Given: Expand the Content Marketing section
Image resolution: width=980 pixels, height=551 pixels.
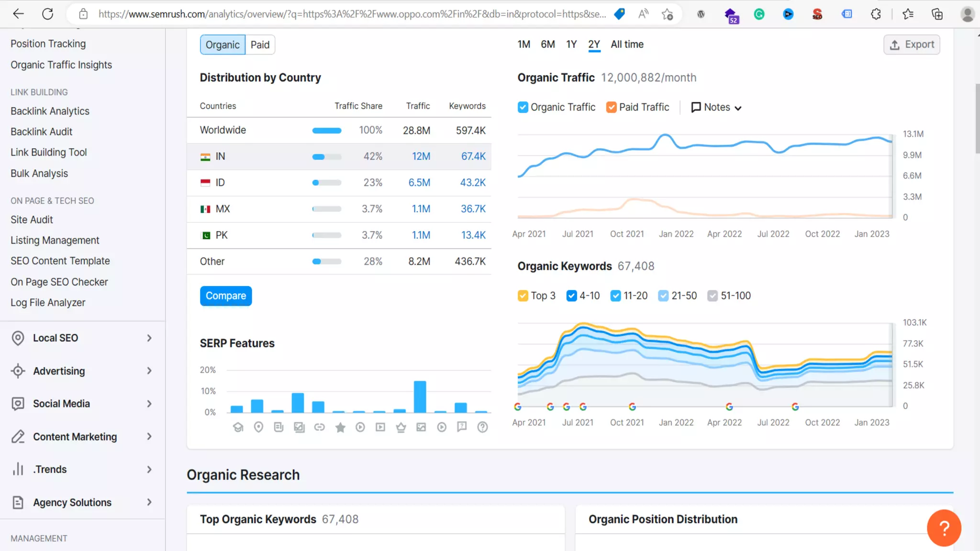Looking at the screenshot, I should (82, 437).
